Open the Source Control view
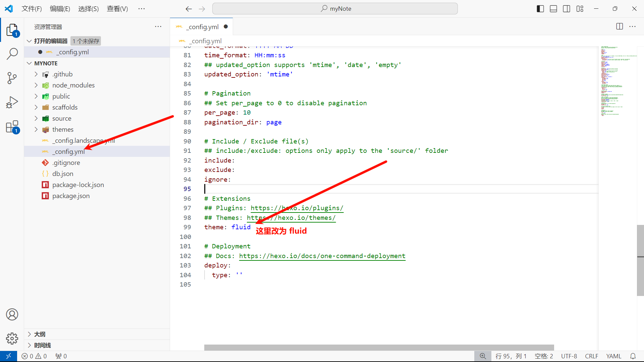The image size is (644, 362). click(12, 78)
